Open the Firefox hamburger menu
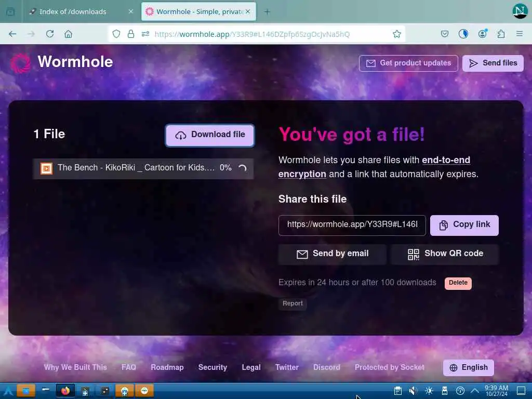 [x=520, y=34]
